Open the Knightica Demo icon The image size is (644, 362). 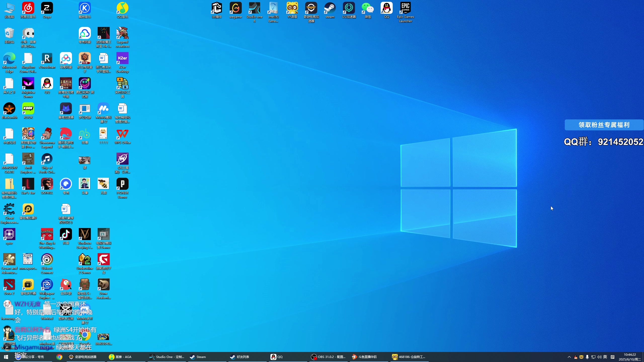[x=28, y=88]
